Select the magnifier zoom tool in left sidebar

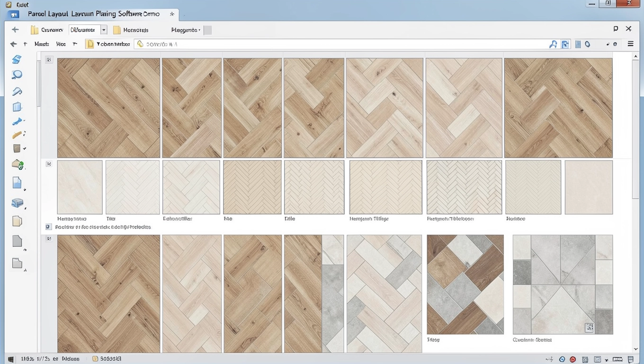coord(17,75)
